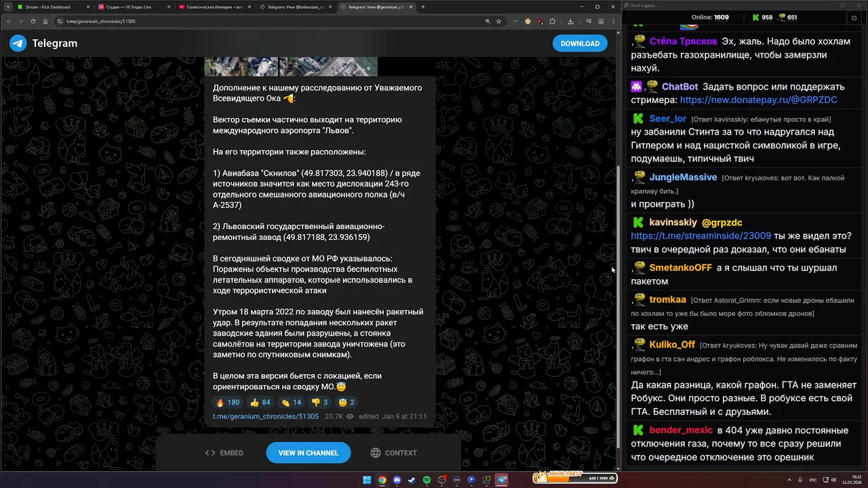Open Telegram from the taskbar
This screenshot has width=868, height=488.
point(502,480)
